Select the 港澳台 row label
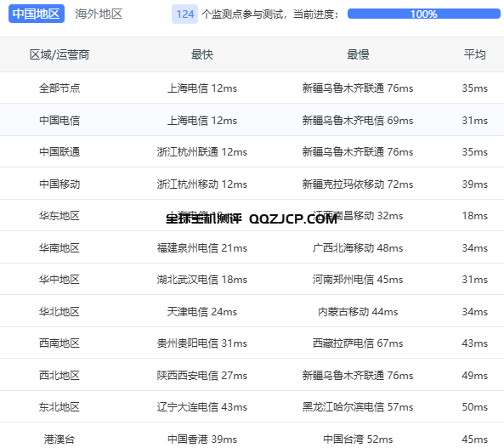Viewport: 504px width, 448px height. pos(59,439)
